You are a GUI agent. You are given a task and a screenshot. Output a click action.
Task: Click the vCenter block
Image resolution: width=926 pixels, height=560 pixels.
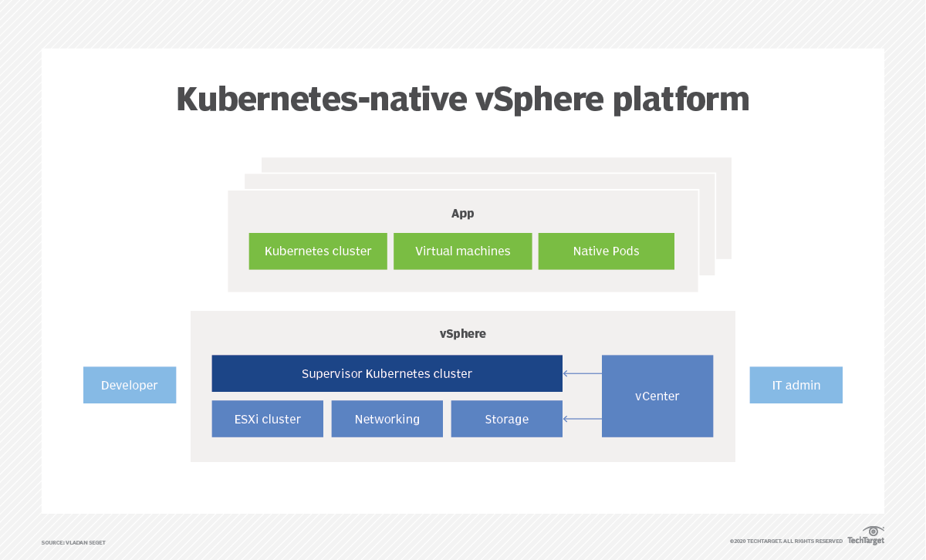[x=657, y=396]
